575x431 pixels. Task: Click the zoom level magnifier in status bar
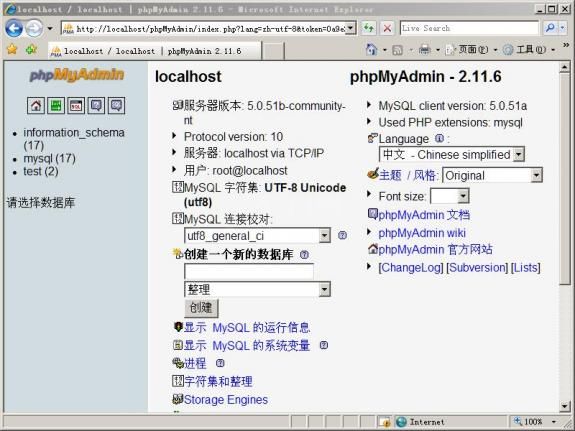tap(517, 421)
